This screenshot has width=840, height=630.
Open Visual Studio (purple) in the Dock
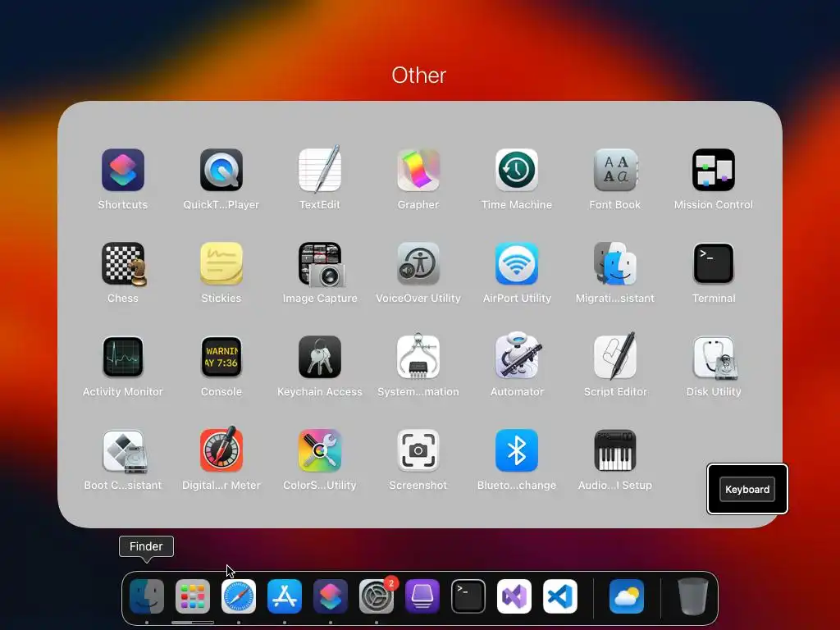pos(514,596)
